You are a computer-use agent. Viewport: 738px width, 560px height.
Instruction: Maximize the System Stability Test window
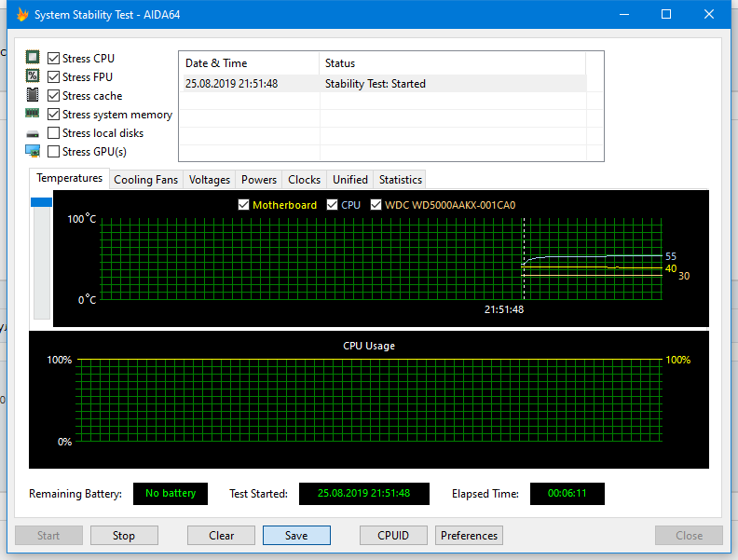click(666, 15)
